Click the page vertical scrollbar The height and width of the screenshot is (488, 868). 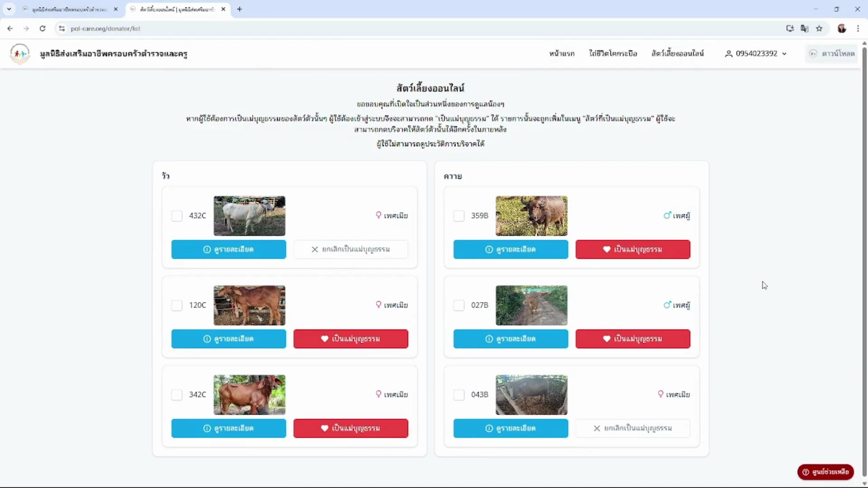click(x=864, y=262)
